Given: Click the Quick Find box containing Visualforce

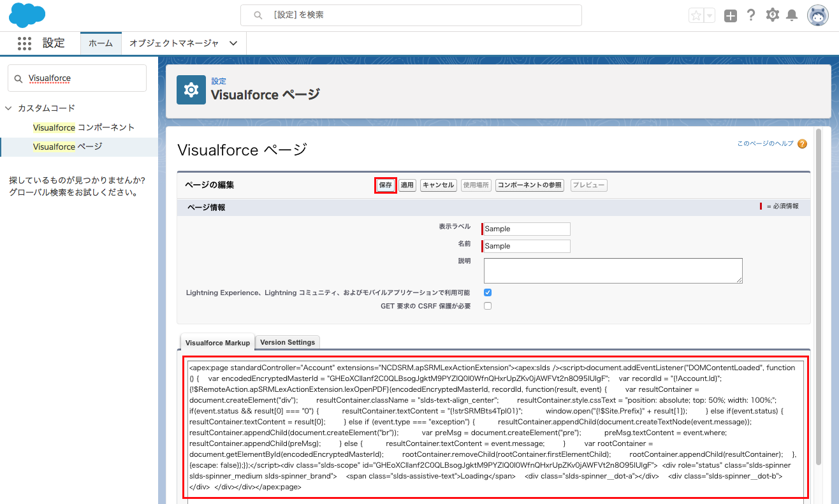Looking at the screenshot, I should (77, 78).
